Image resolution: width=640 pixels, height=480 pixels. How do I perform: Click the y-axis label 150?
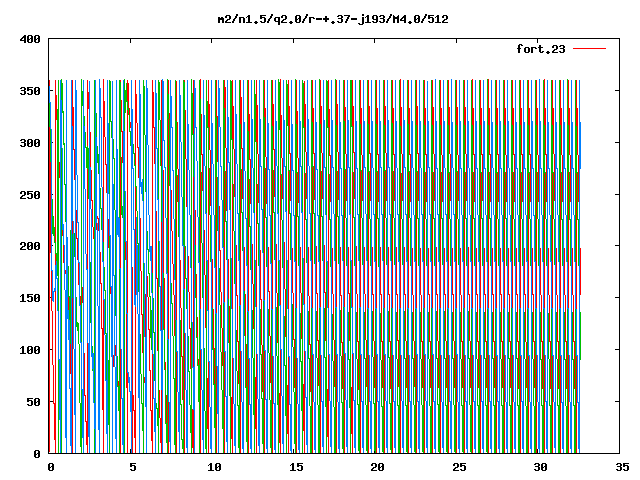click(30, 298)
